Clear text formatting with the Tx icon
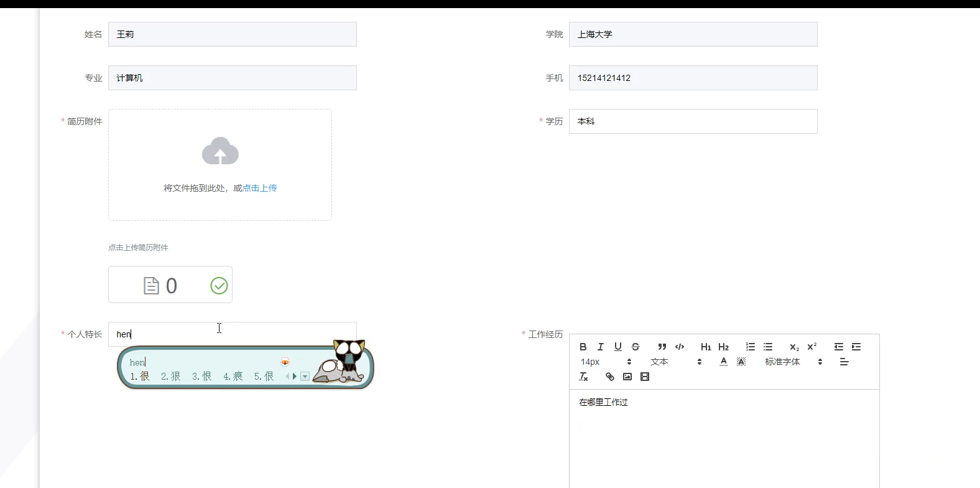Screen dimensions: 980x488 coord(583,377)
